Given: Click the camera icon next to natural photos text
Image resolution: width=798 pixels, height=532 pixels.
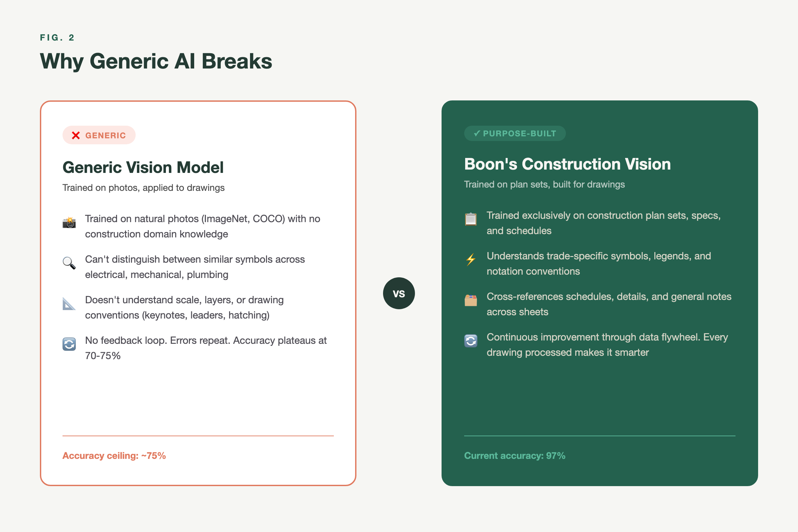Looking at the screenshot, I should (69, 222).
